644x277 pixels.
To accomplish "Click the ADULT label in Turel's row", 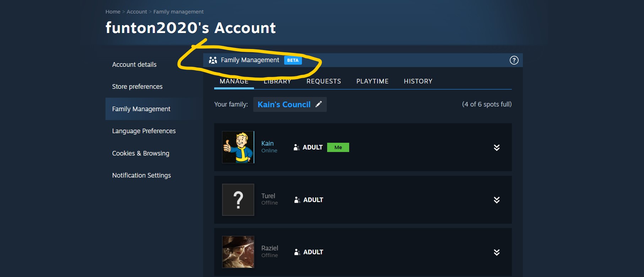I will 313,200.
